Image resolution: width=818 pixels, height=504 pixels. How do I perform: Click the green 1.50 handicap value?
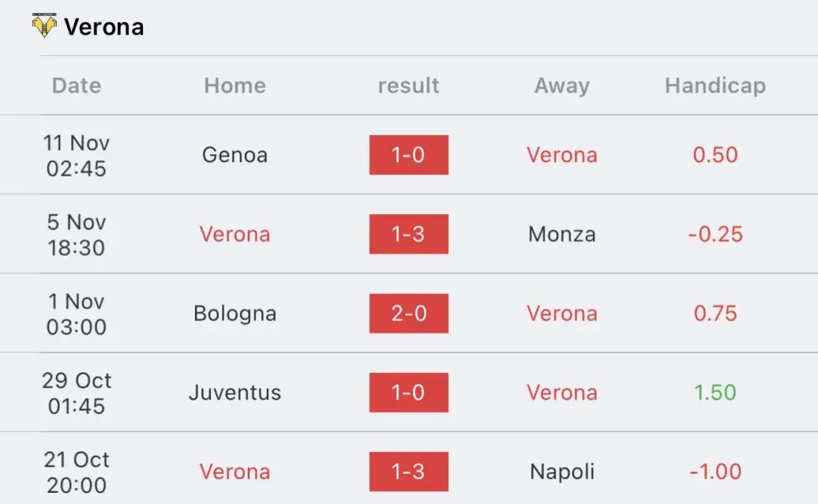(715, 392)
